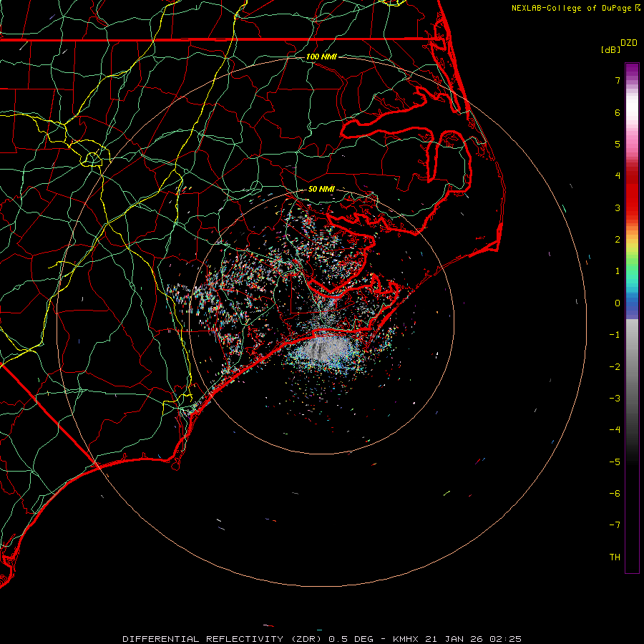The height and width of the screenshot is (644, 644).
Task: Click the 100 NMI range ring label
Action: 321,57
